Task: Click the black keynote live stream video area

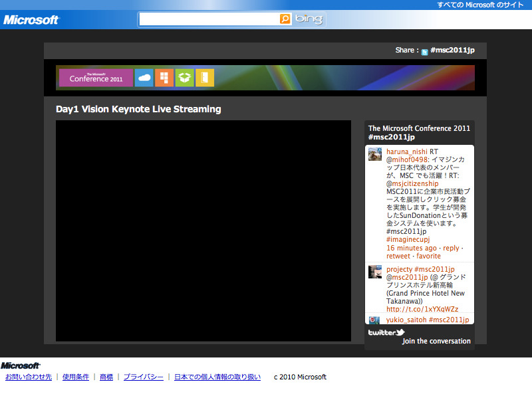Action: tap(203, 231)
